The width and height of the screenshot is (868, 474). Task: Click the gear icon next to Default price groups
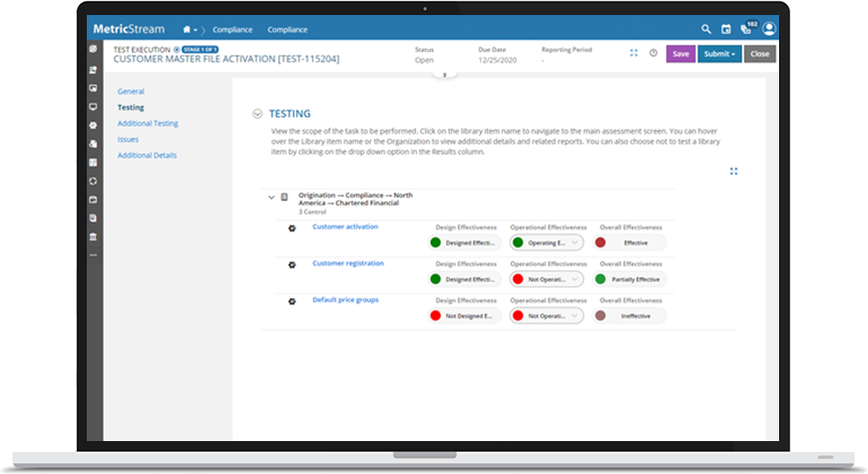tap(292, 301)
